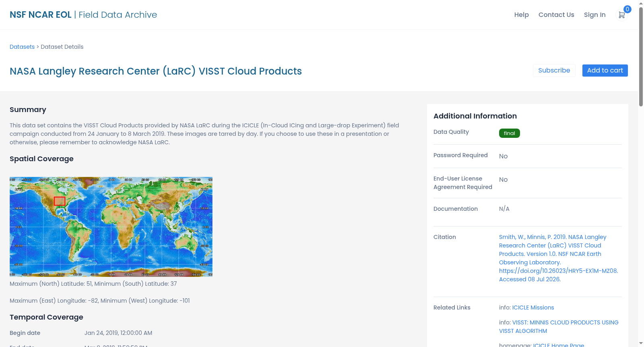Screen dimensions: 644x347
Task: Open the Field Data Archive home link
Action: [x=118, y=15]
